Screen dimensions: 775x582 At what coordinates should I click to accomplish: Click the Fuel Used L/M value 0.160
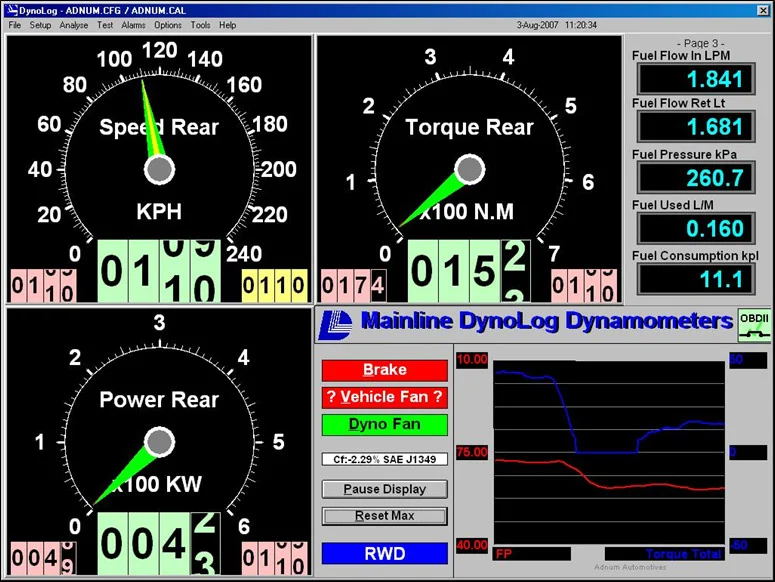(x=696, y=228)
